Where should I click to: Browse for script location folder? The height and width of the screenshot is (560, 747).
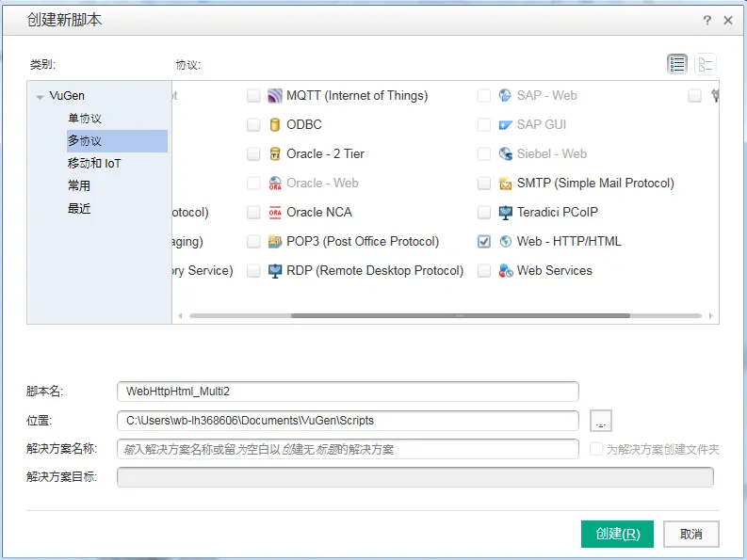coord(601,421)
